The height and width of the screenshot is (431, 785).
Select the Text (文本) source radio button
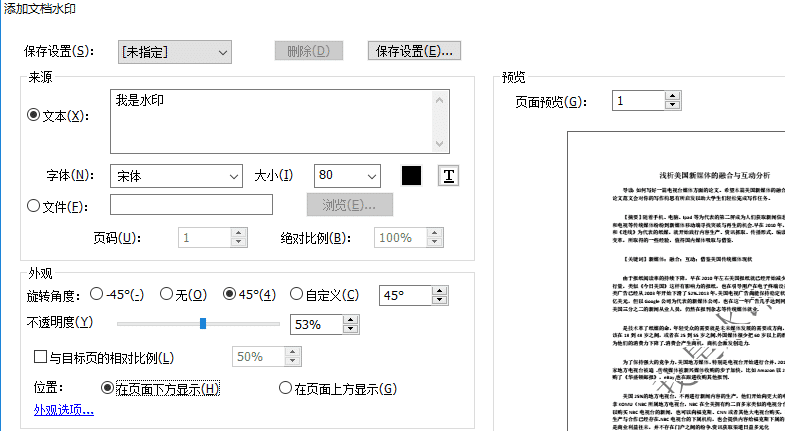[x=33, y=115]
